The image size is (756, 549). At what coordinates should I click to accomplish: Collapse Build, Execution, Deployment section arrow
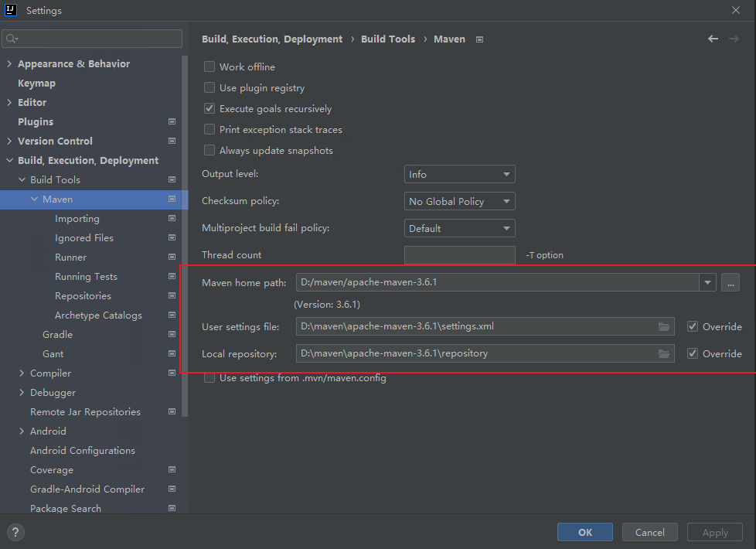click(x=9, y=160)
